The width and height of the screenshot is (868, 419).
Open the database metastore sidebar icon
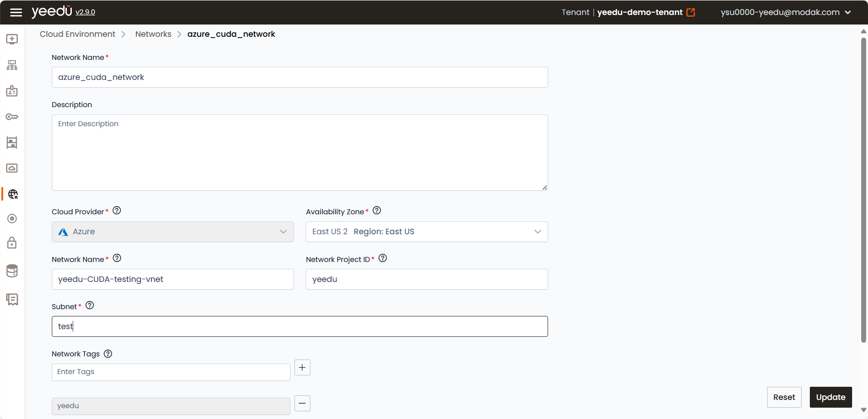click(x=12, y=271)
